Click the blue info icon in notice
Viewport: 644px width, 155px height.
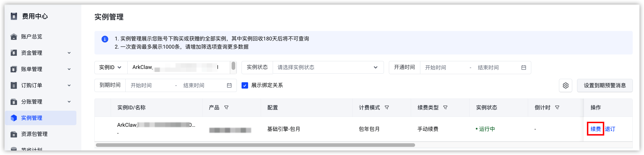[x=105, y=39]
